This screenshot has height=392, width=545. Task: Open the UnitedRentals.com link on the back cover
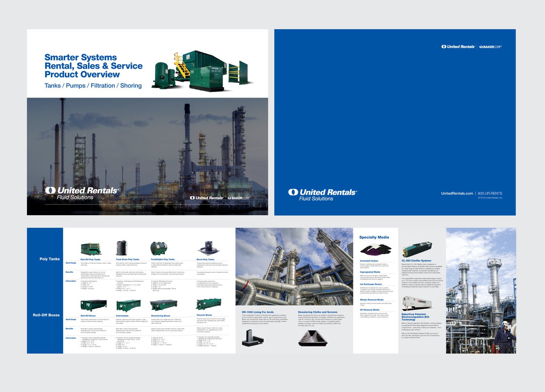pyautogui.click(x=457, y=193)
